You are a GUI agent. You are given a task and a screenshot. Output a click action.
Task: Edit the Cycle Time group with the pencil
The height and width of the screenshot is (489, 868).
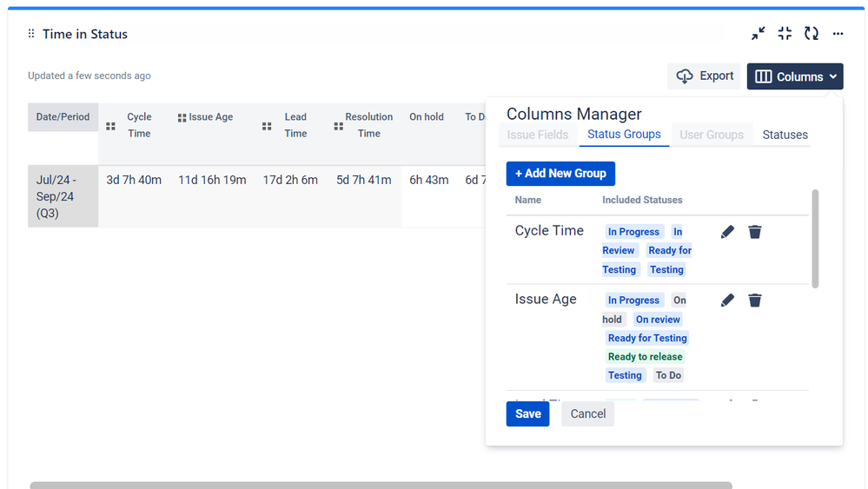pyautogui.click(x=727, y=232)
